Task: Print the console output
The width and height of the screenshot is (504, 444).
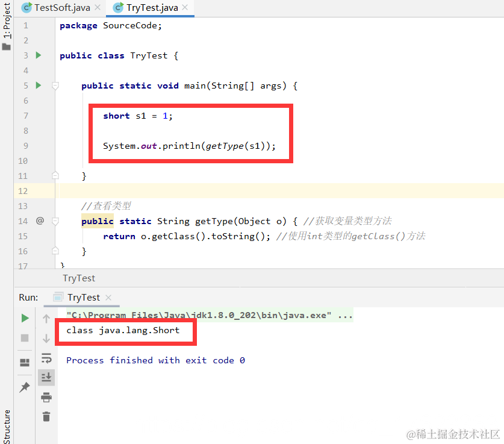Action: coord(46,398)
